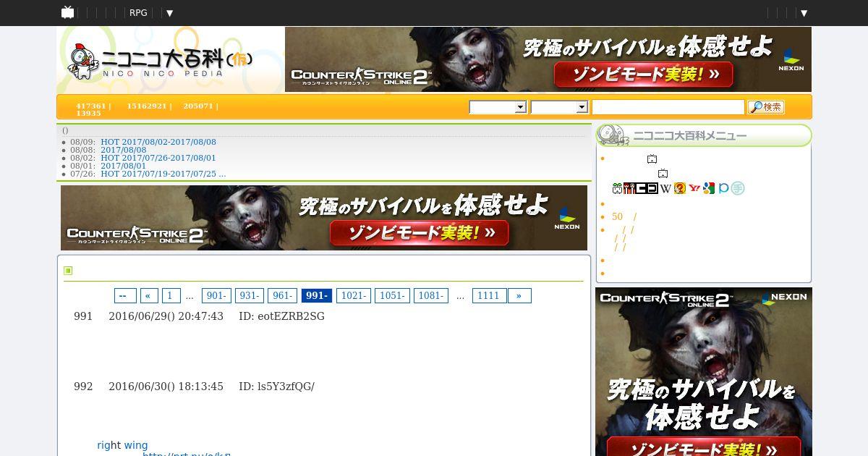Open the RPG link in top bar
This screenshot has width=868, height=456.
[138, 13]
